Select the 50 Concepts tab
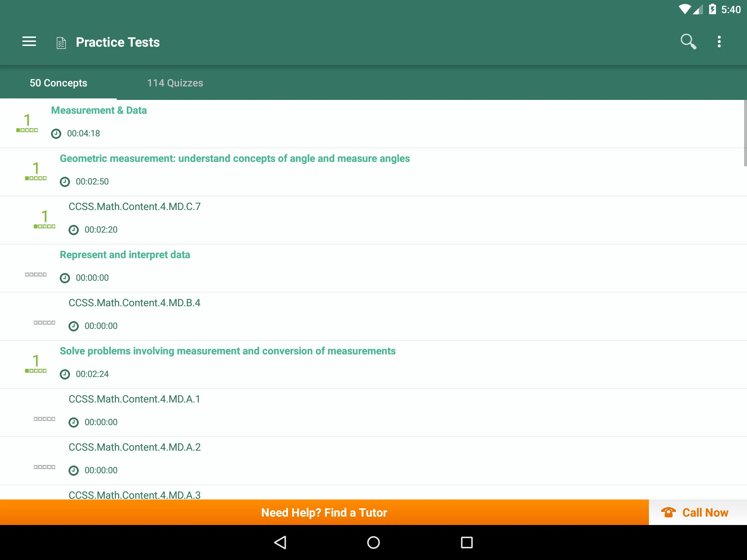This screenshot has width=747, height=560. tap(58, 82)
